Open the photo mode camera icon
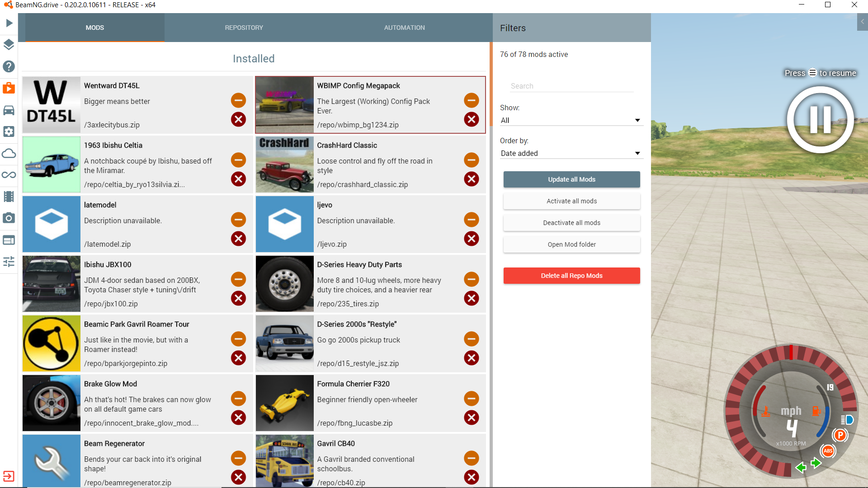 pos(9,218)
